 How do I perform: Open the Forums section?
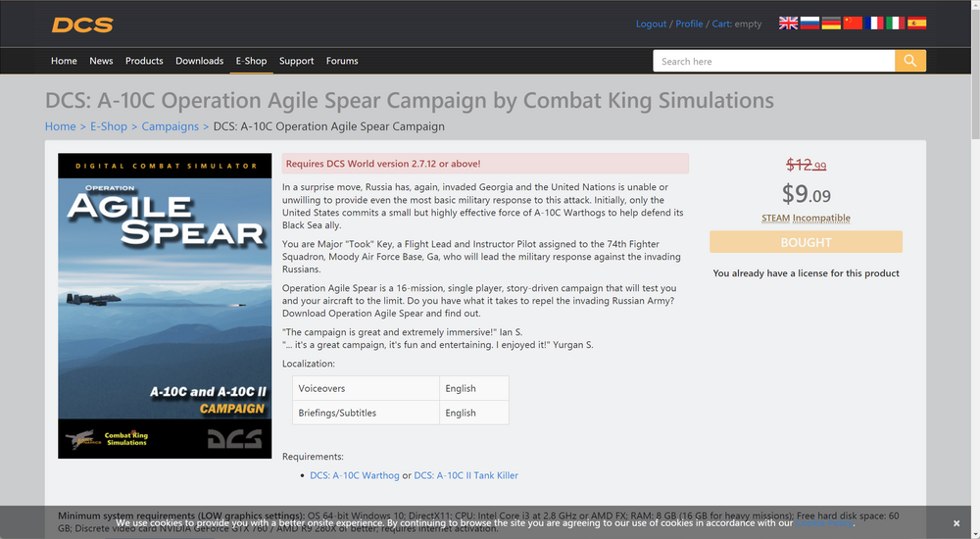tap(342, 61)
